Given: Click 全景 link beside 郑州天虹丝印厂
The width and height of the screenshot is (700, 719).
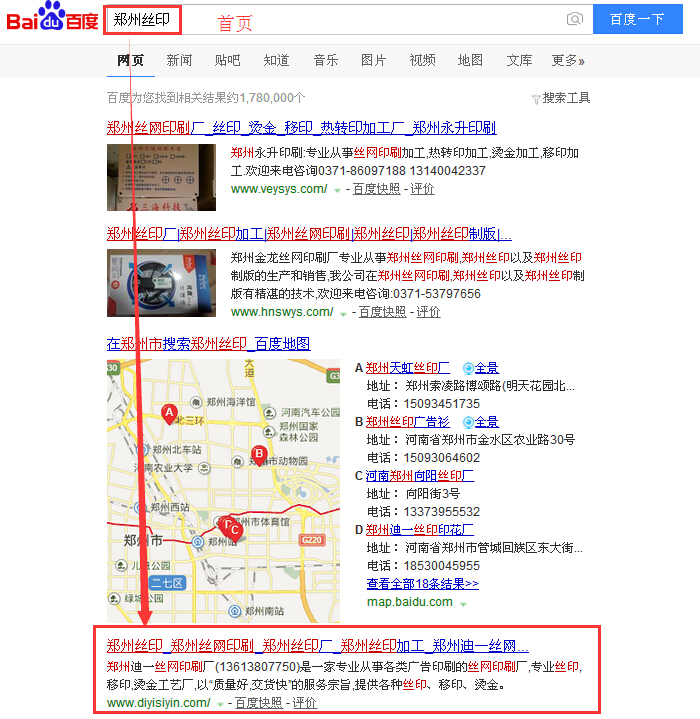Looking at the screenshot, I should 487,368.
